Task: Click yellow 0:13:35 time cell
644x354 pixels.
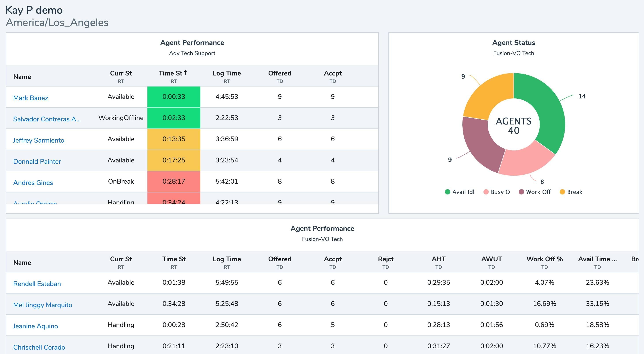Action: 174,139
